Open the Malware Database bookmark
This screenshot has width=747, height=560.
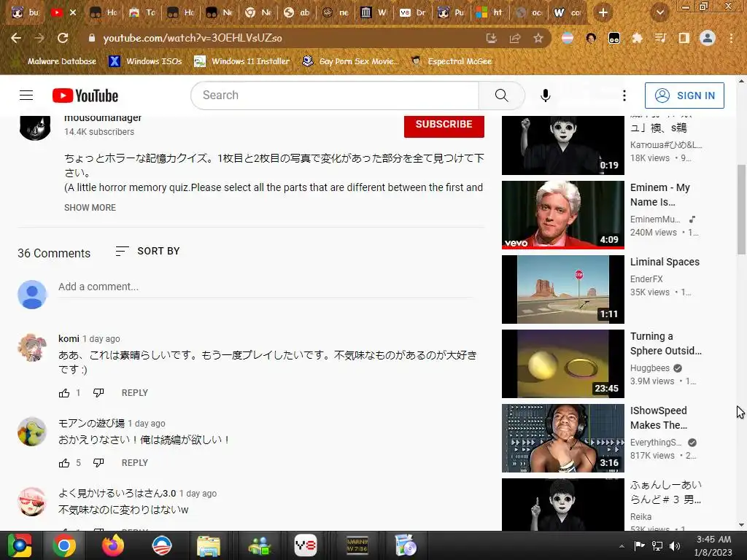tap(54, 61)
